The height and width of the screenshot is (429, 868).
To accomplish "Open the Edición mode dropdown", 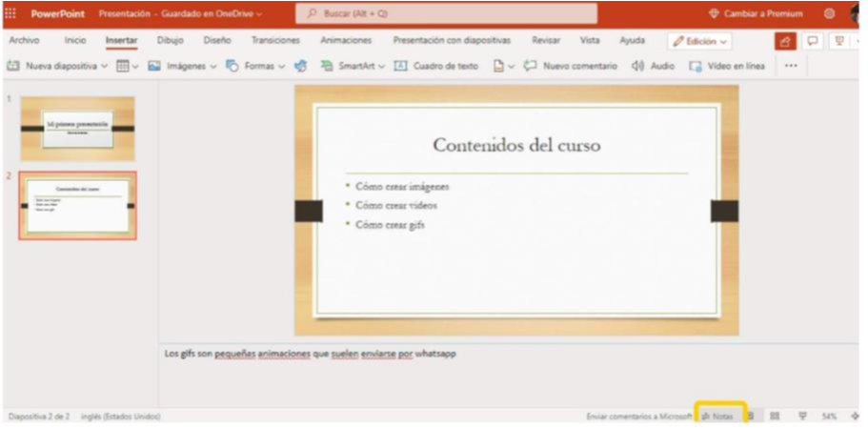I will click(699, 41).
